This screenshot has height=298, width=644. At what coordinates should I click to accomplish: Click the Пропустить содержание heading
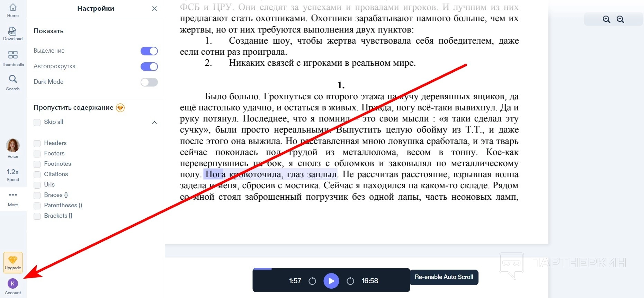click(x=73, y=108)
